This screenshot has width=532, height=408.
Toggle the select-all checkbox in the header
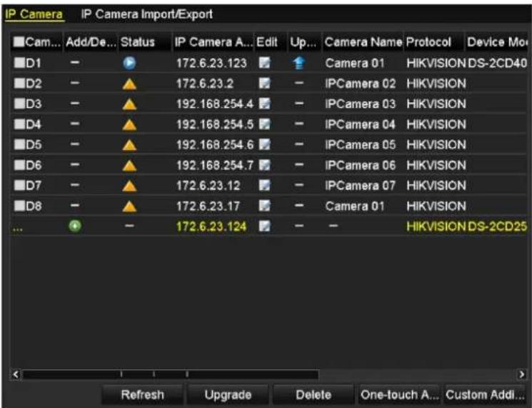19,41
